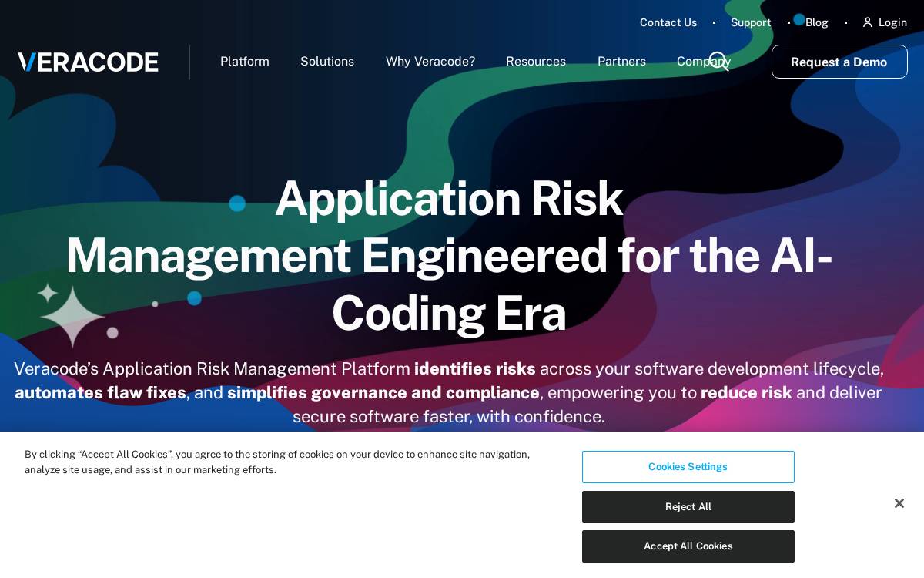Click the headline "Application Risk"
This screenshot has width=924, height=578.
coord(449,198)
